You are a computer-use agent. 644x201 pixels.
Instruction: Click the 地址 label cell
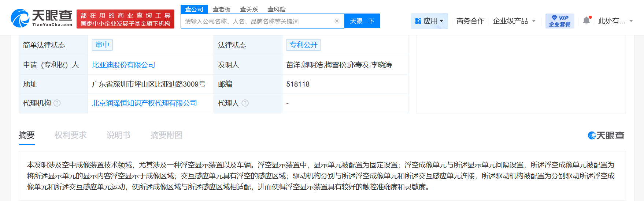53,84
